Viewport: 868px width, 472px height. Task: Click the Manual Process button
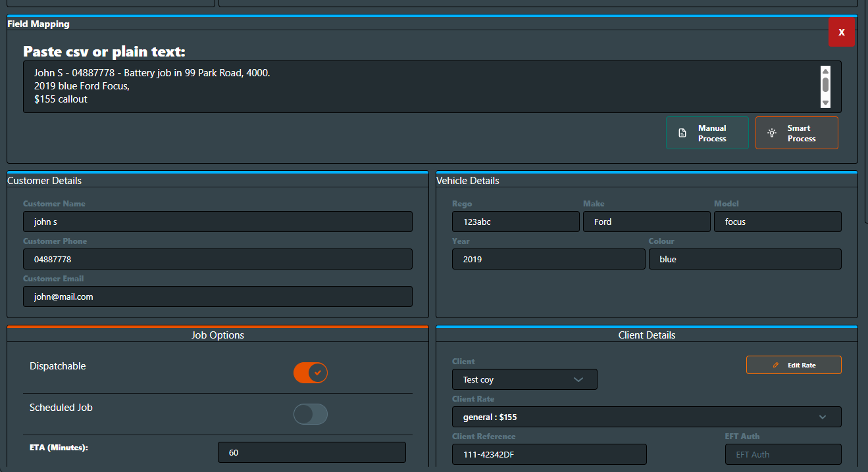[707, 132]
